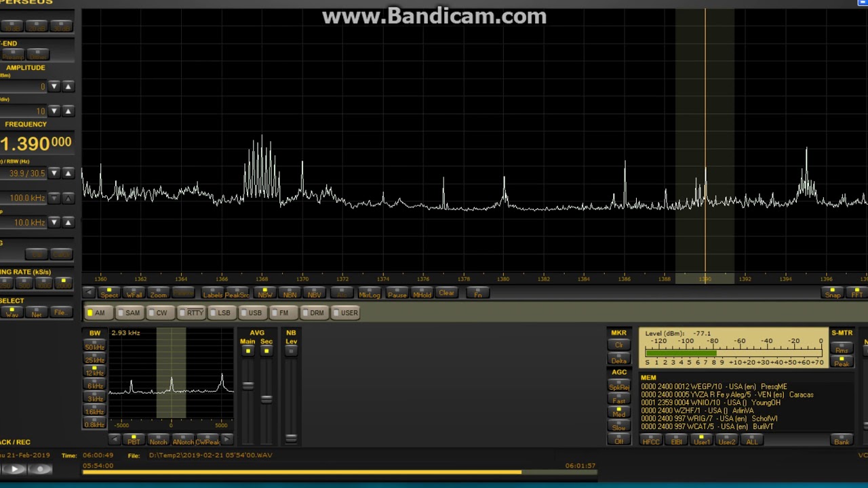
Task: Select NBV noise blanker mode
Action: tap(314, 293)
